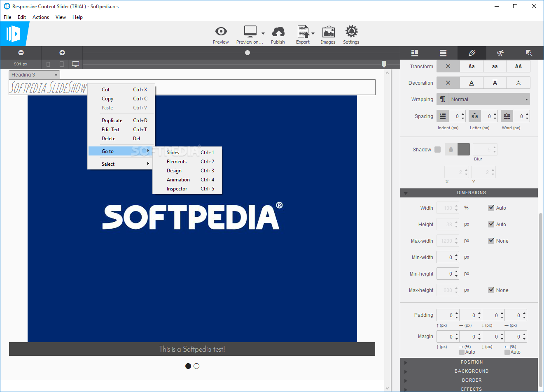This screenshot has height=392, width=544.
Task: Select the desktop monitor viewport icon
Action: (75, 64)
